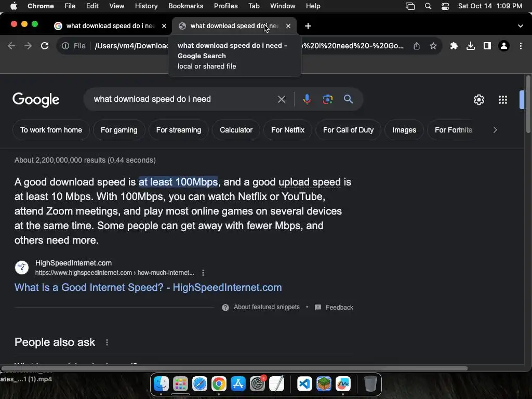Open Trash from the Dock

(370, 384)
